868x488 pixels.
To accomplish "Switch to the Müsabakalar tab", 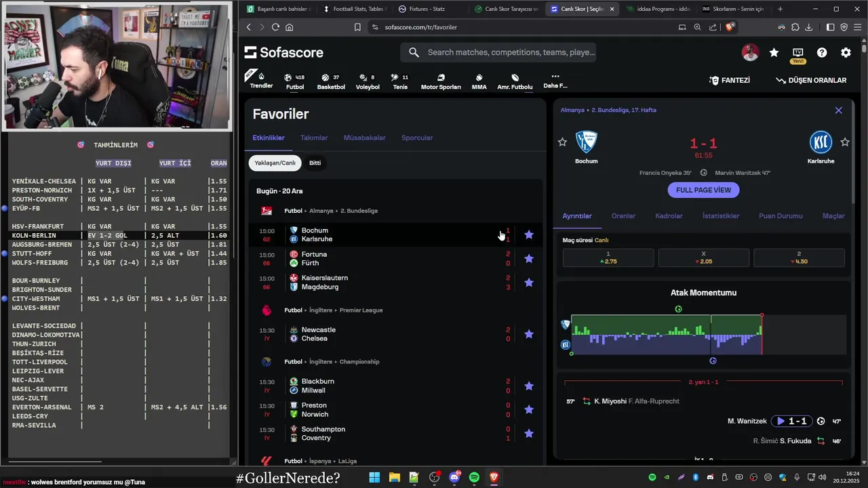I will (365, 138).
